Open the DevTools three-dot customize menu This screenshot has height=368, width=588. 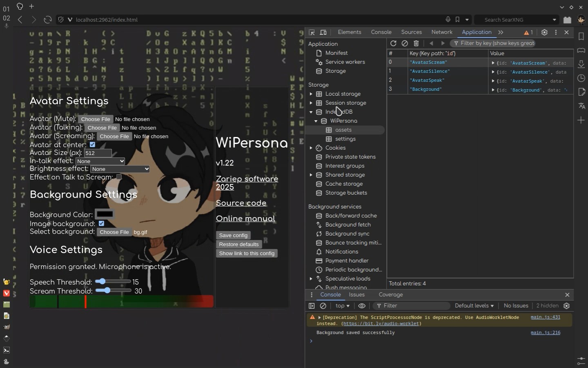[556, 32]
